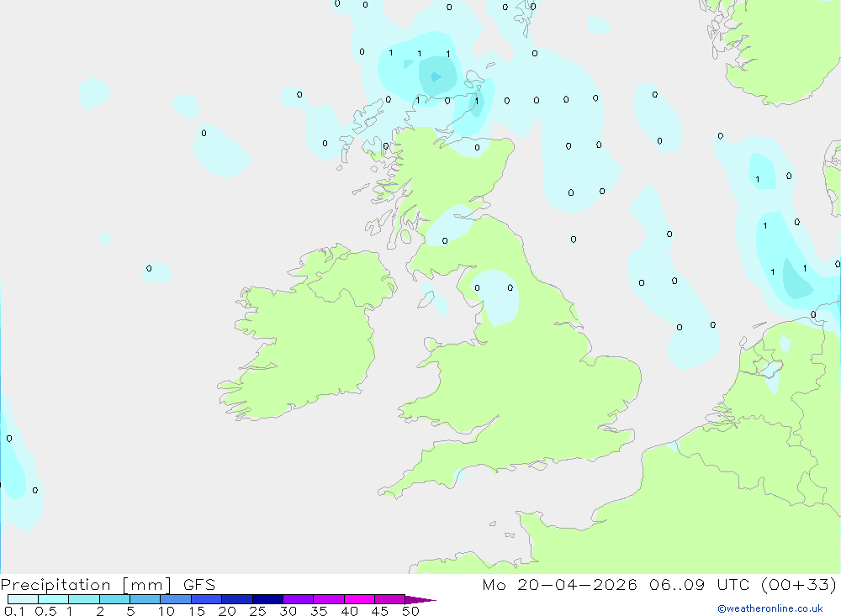Select the '06..09 UTC' time text

(700, 585)
